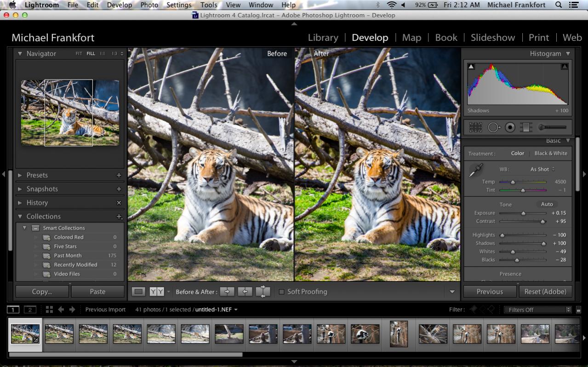
Task: Select the Crop Overlay tool
Action: click(x=475, y=127)
